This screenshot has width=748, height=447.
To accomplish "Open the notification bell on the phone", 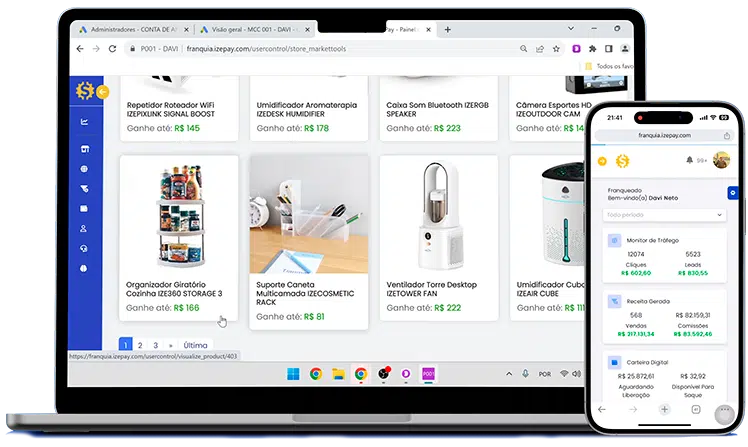I will pyautogui.click(x=689, y=160).
